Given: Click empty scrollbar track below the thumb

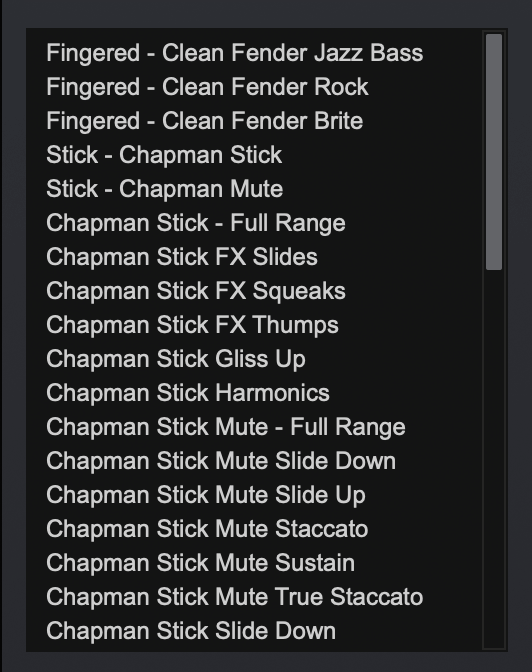Looking at the screenshot, I should point(494,459).
